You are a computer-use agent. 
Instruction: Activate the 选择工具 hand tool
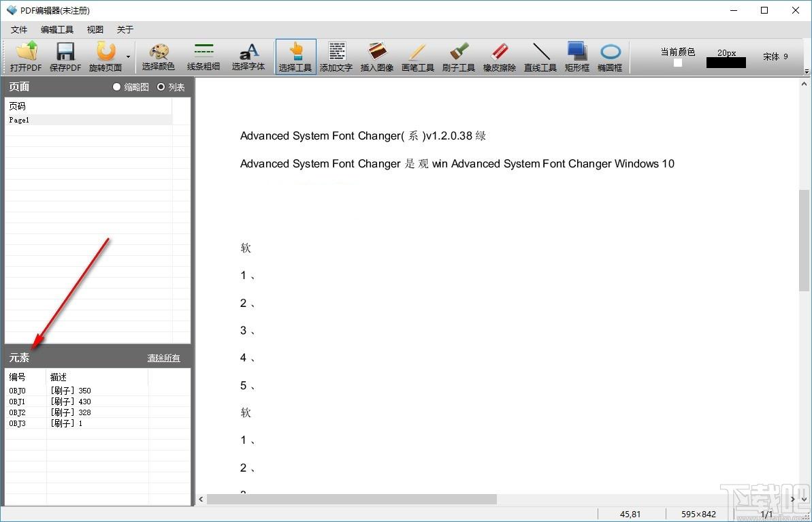coord(295,57)
